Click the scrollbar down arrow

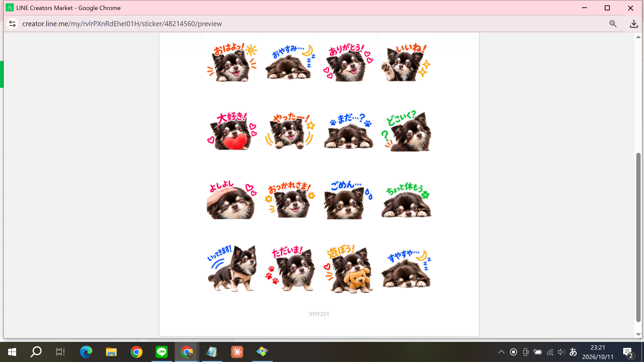click(638, 334)
